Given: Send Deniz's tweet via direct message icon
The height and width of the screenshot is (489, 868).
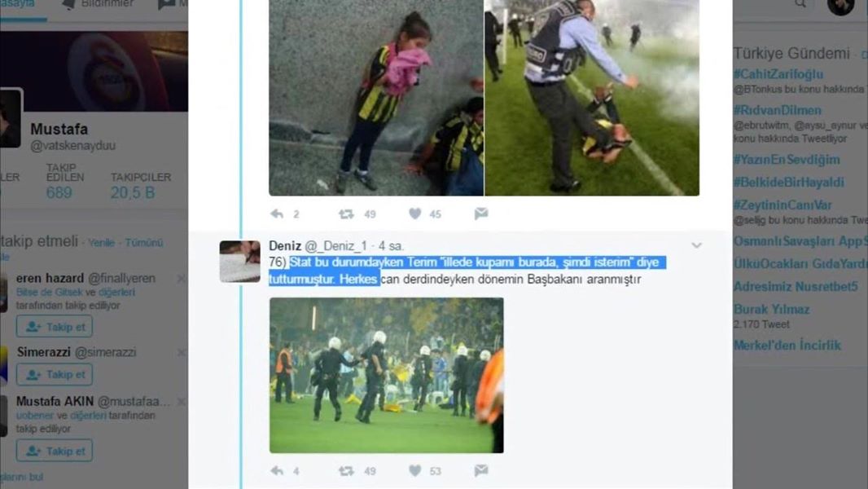Looking at the screenshot, I should click(481, 471).
